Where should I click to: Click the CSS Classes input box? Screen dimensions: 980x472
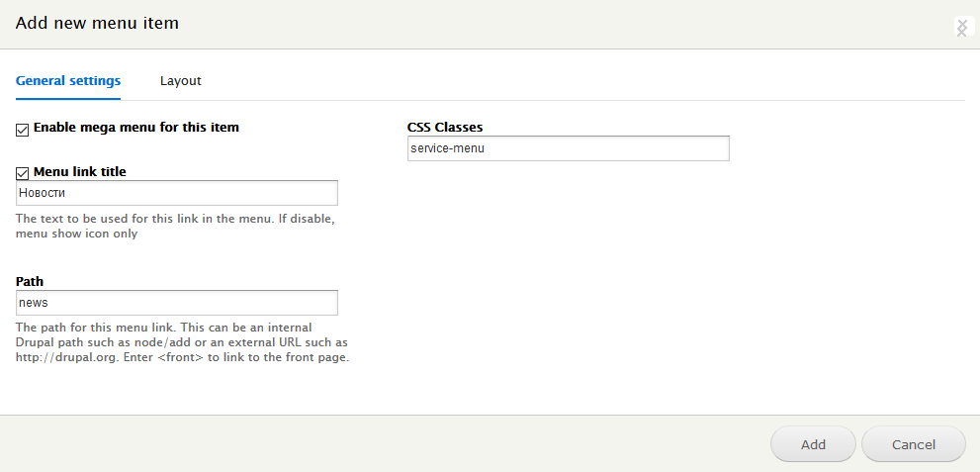(x=569, y=148)
